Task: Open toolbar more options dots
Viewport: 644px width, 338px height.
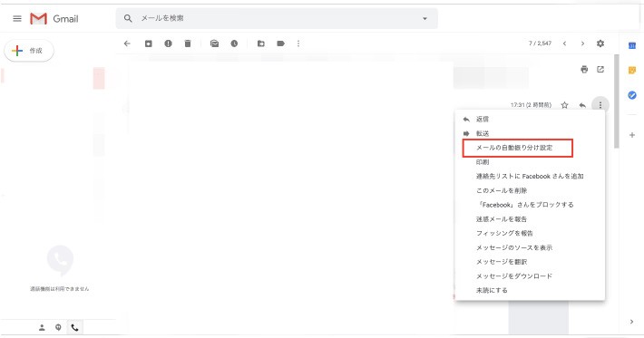Action: click(x=298, y=43)
